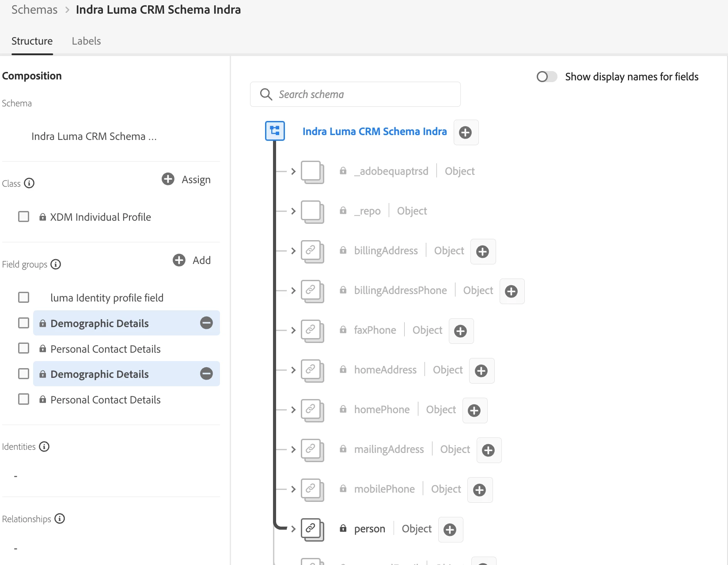Click the Identities info icon
Image resolution: width=728 pixels, height=565 pixels.
44,446
